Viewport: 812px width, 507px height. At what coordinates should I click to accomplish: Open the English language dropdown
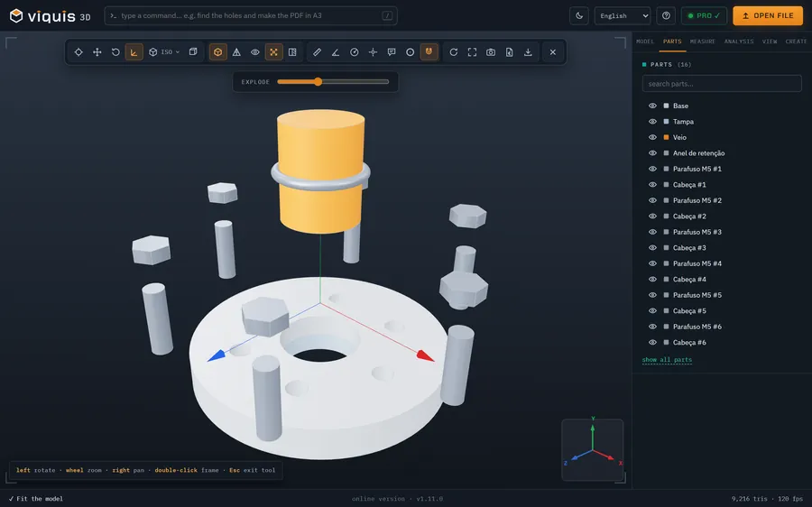[x=623, y=15]
